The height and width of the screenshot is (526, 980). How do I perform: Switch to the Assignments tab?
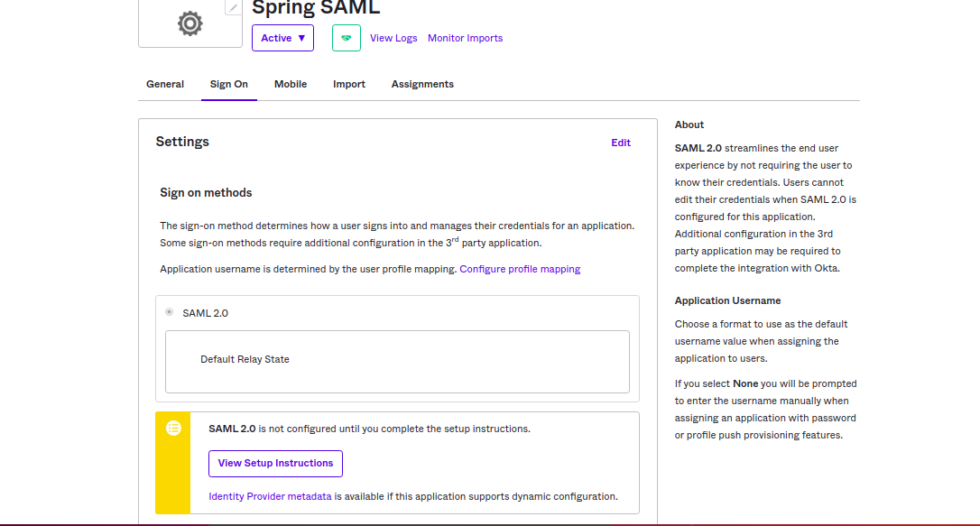pyautogui.click(x=422, y=84)
